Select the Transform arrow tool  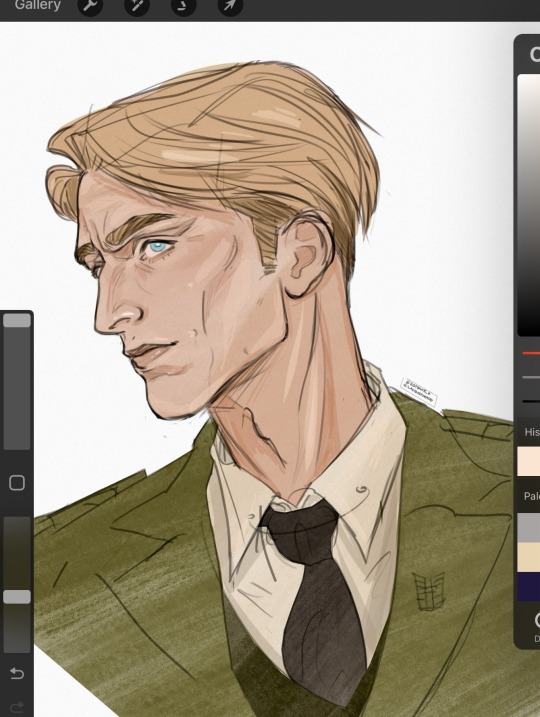point(230,5)
